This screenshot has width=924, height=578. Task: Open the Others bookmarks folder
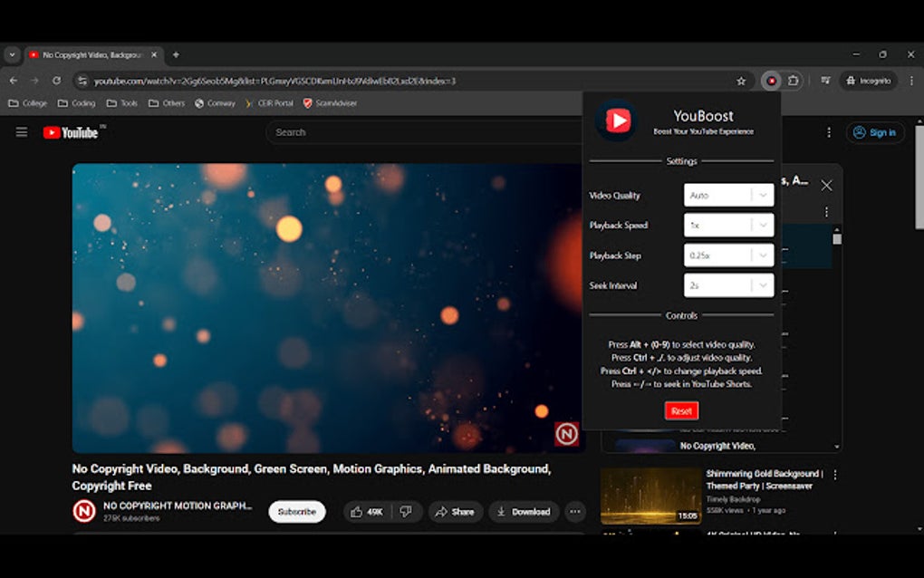[167, 103]
